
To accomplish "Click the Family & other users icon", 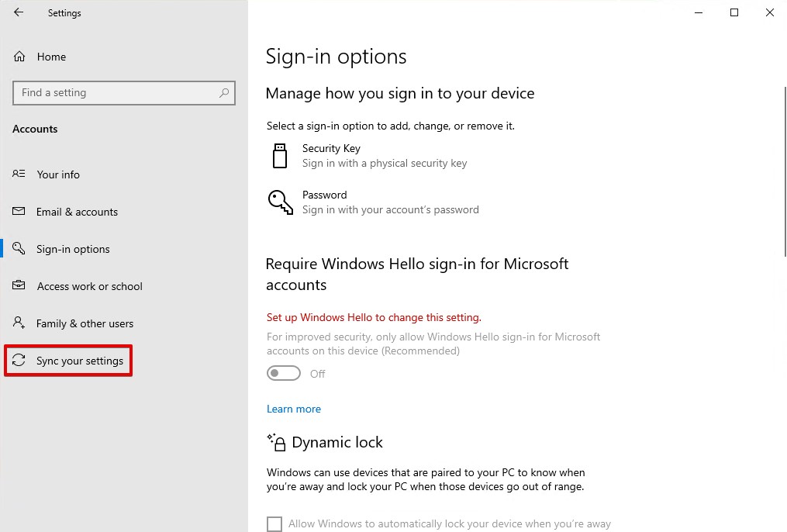I will pos(19,322).
